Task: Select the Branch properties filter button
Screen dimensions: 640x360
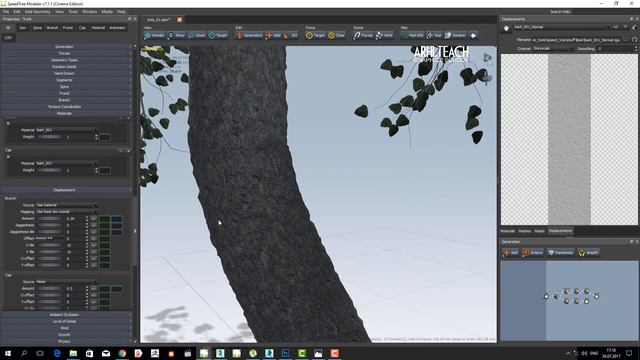Action: 52,28
